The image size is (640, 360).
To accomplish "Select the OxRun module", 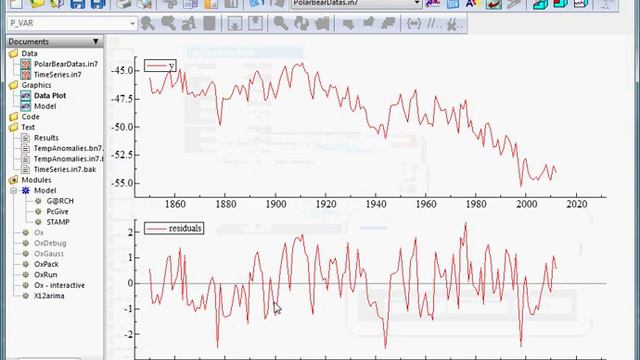I will [x=45, y=275].
